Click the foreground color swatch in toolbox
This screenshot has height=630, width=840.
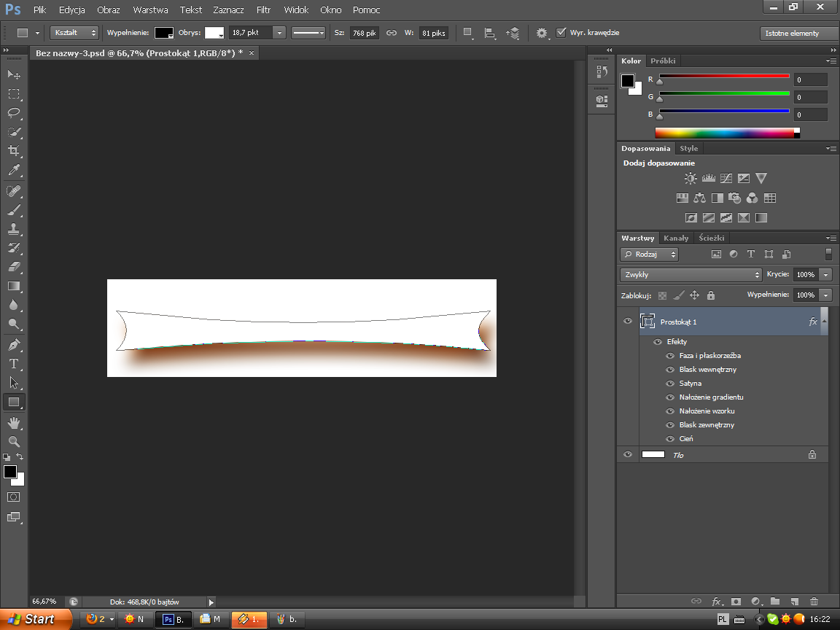[9, 472]
